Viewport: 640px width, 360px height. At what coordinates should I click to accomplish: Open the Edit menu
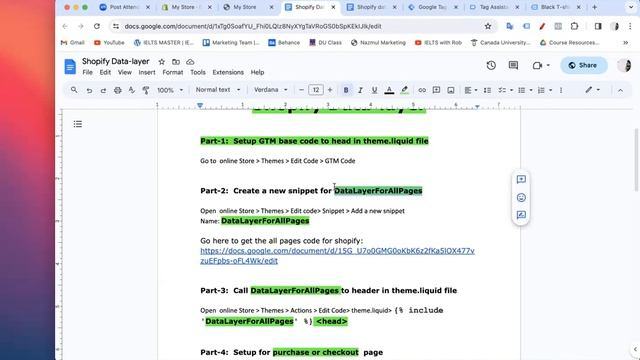tap(105, 72)
